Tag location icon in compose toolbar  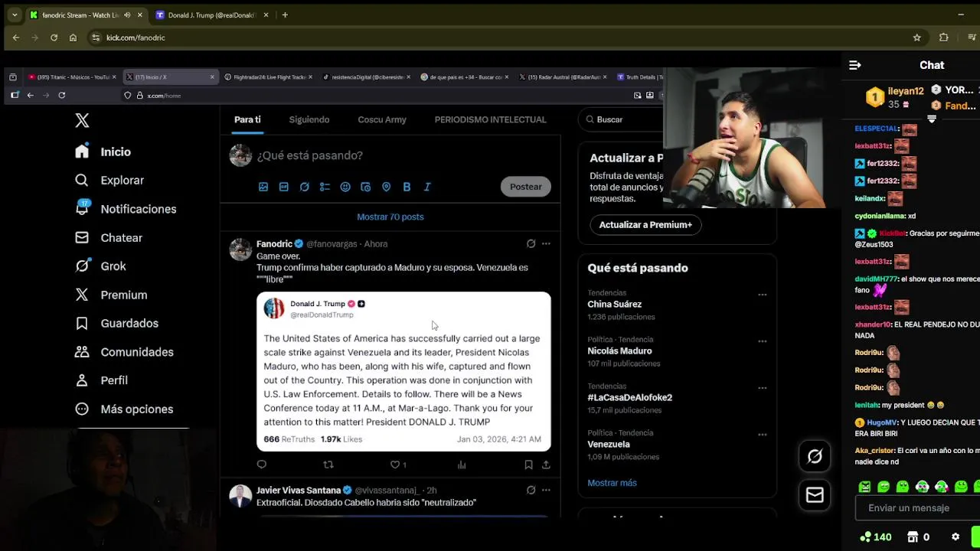[387, 187]
